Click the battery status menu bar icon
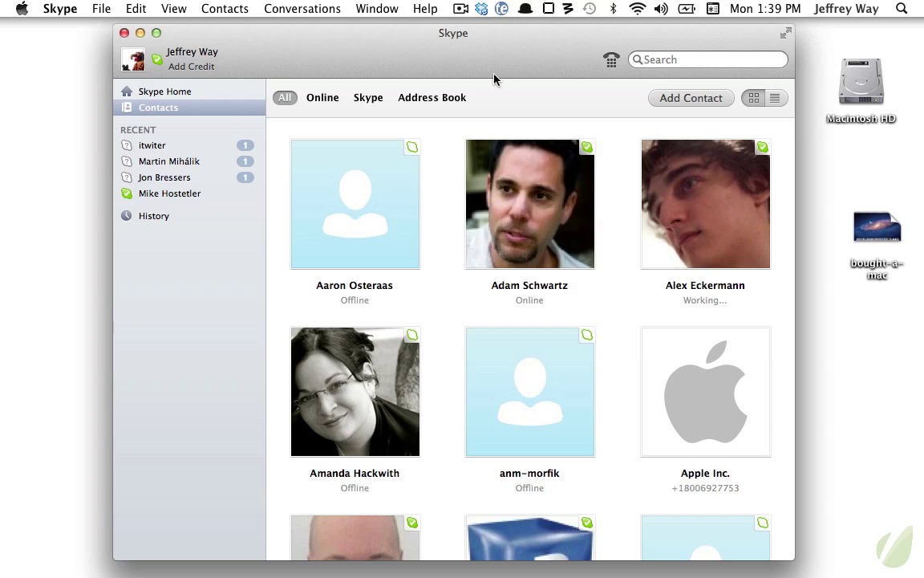 (x=687, y=8)
